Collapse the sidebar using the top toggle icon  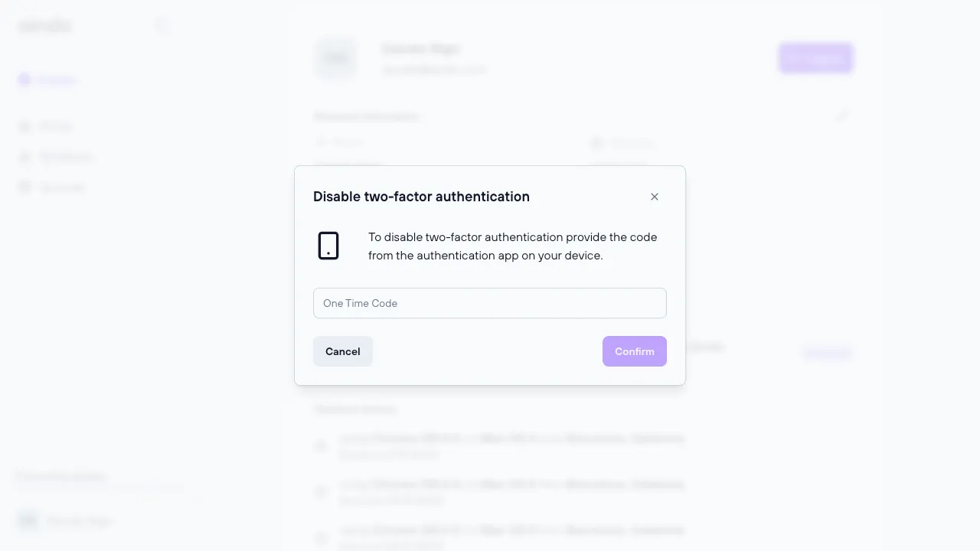click(162, 24)
